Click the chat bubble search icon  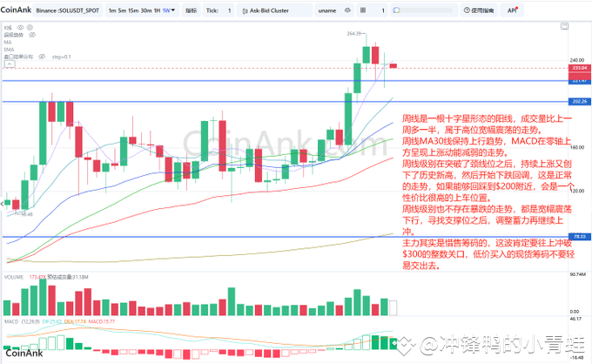point(396,10)
